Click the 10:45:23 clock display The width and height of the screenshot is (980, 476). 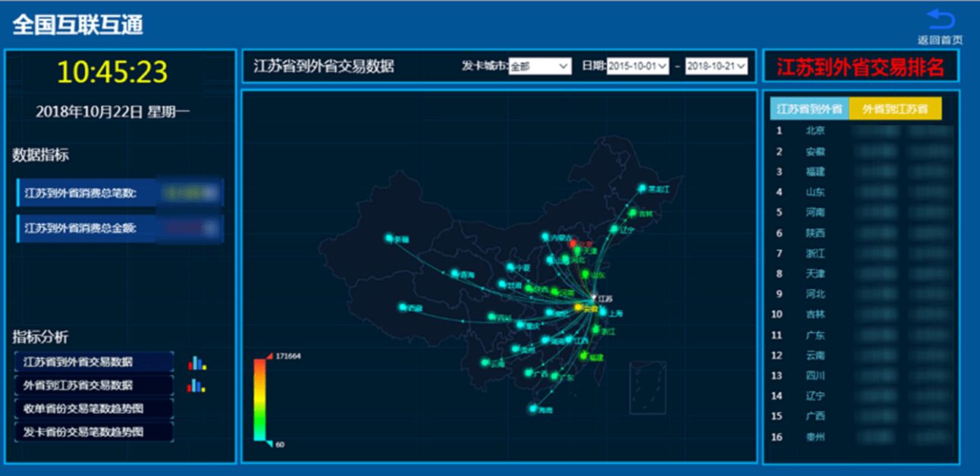pos(112,72)
